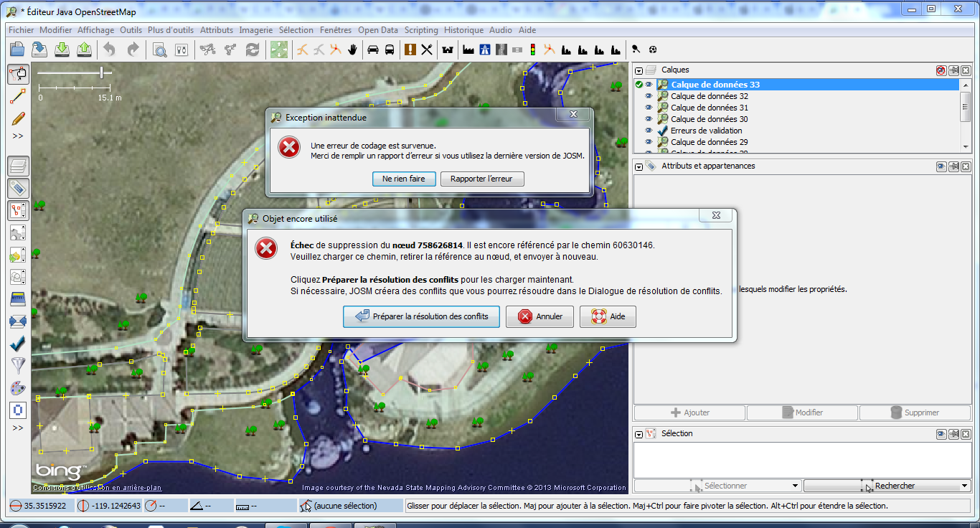Screen dimensions: 980x528
Task: Click the black car icon in toolbar
Action: [373, 49]
